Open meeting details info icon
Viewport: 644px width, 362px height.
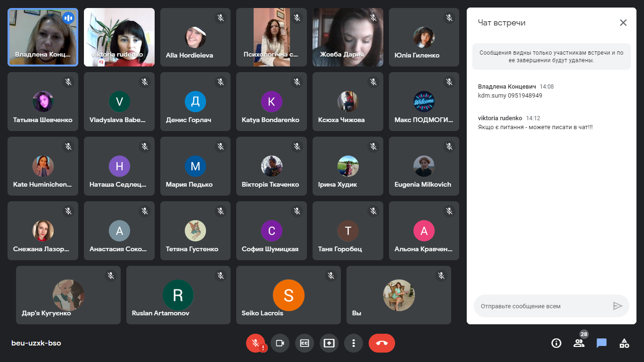pyautogui.click(x=556, y=343)
